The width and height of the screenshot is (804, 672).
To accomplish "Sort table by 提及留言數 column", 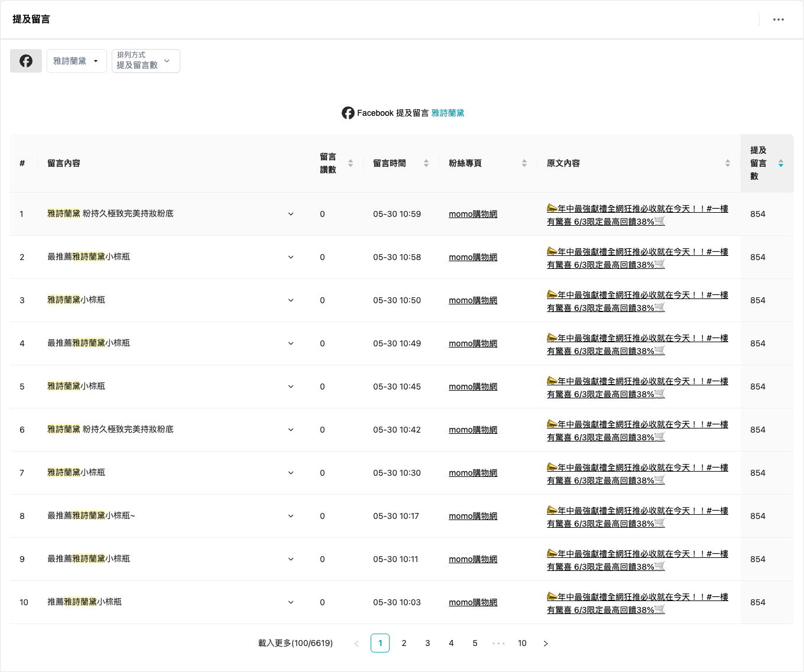I will (x=781, y=163).
